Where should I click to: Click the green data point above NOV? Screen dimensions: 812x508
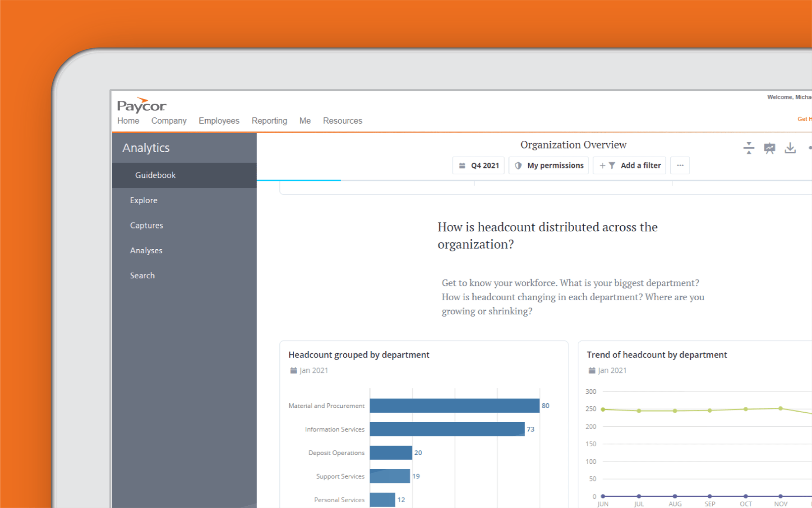pos(780,408)
